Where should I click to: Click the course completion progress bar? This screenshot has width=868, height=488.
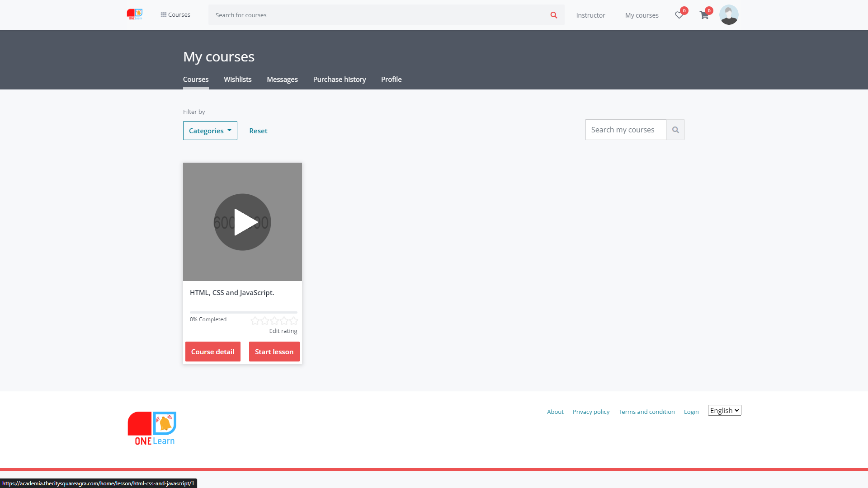[x=243, y=312]
